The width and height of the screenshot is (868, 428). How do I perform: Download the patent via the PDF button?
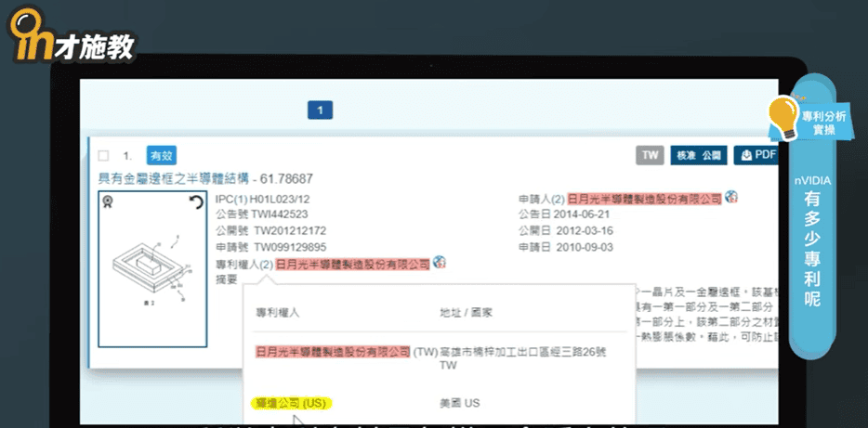755,155
